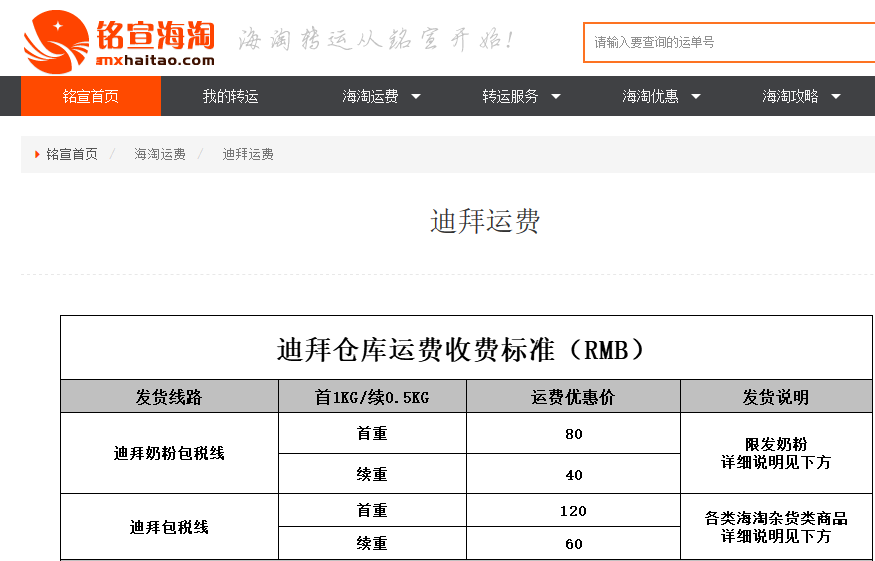Click the table title 迪拜仓库运费收费标准（RMB）

(x=461, y=350)
